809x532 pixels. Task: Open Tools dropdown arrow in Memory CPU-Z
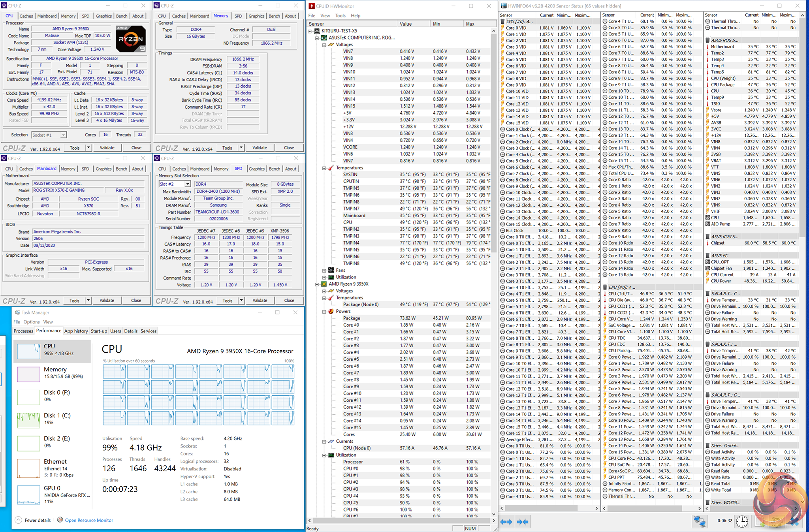tap(241, 148)
